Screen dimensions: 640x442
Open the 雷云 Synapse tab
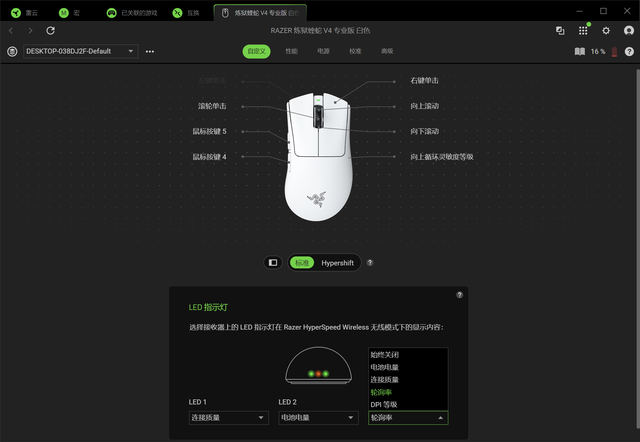(25, 13)
